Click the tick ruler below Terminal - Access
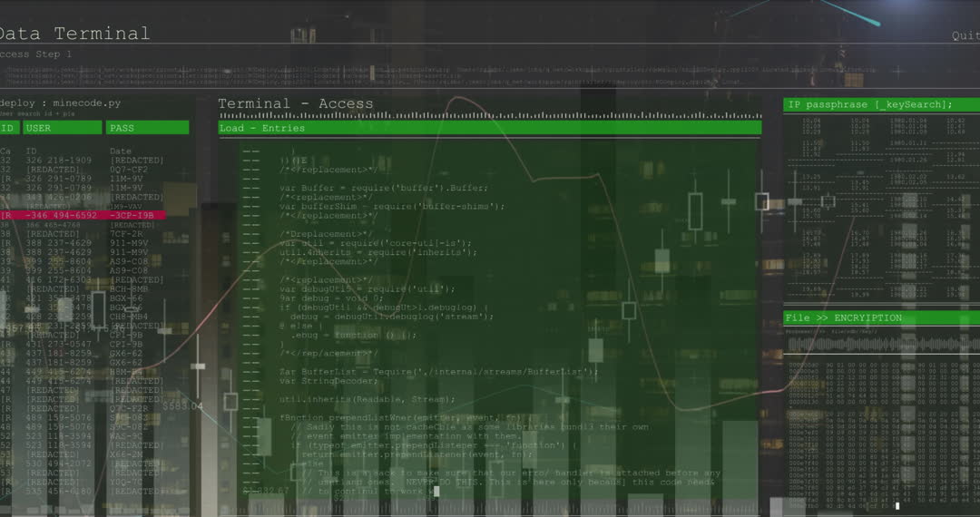 [x=489, y=116]
